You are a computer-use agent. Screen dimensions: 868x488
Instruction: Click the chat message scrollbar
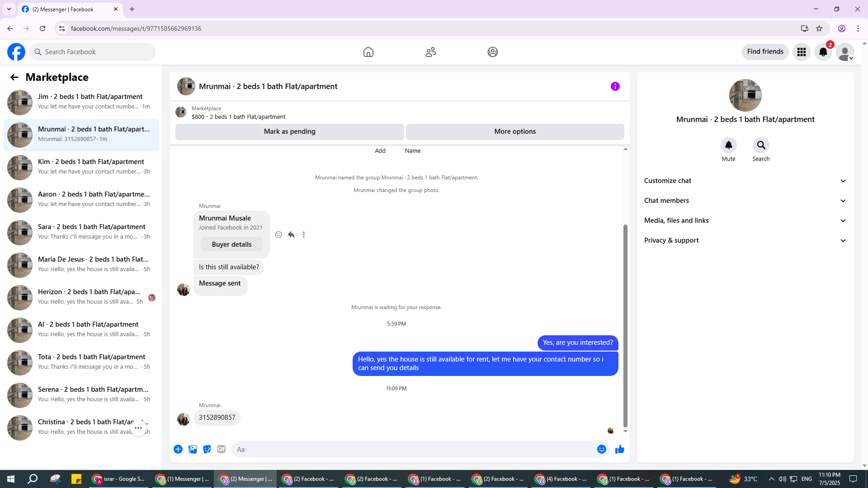pos(625,325)
